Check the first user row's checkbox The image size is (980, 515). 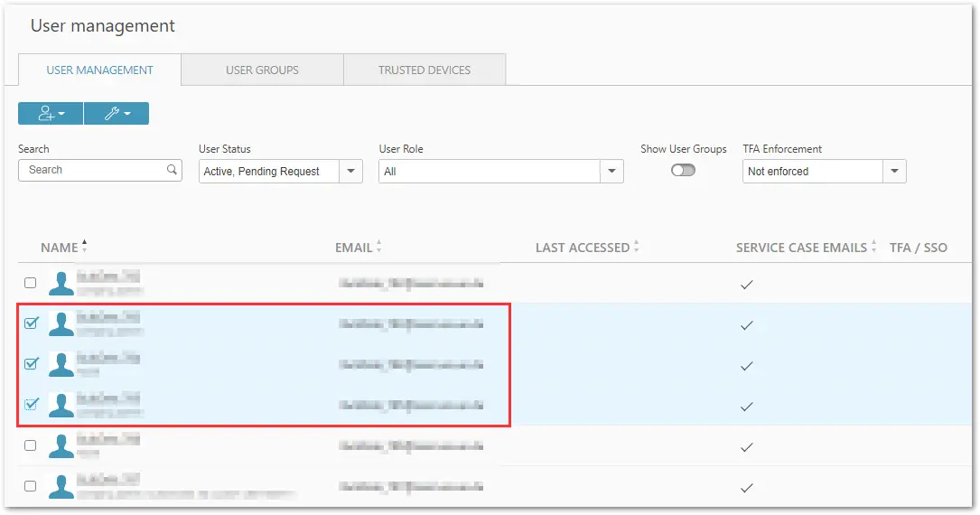click(30, 283)
